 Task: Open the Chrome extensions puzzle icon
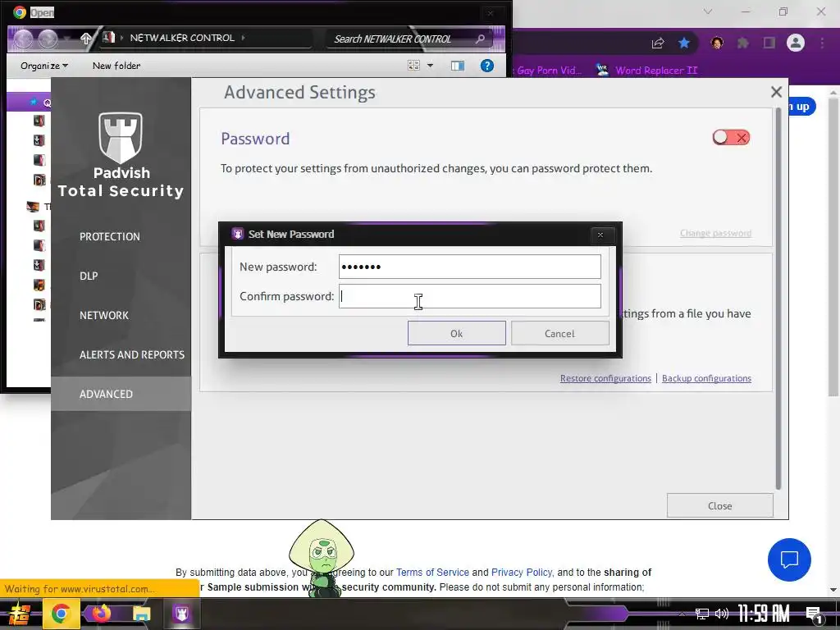tap(743, 43)
